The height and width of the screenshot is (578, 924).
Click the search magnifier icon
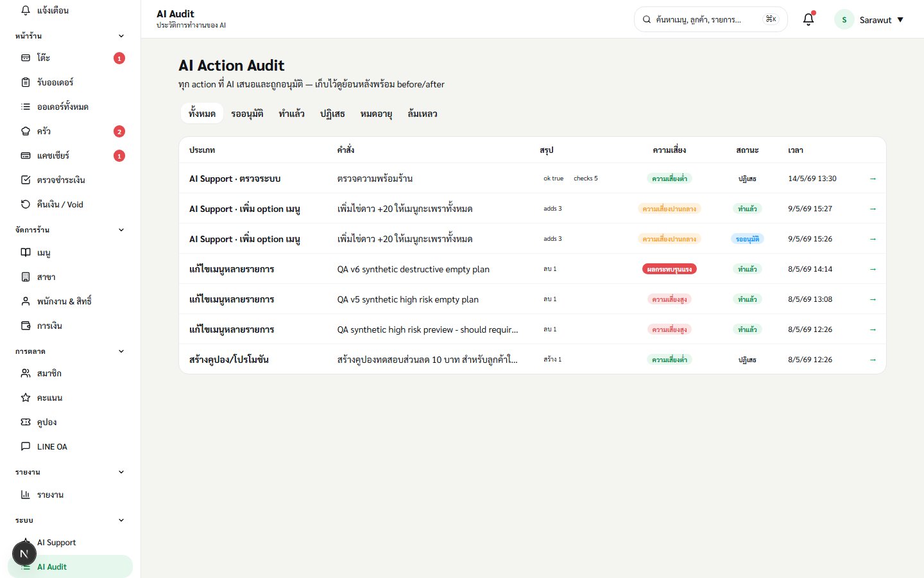[647, 20]
